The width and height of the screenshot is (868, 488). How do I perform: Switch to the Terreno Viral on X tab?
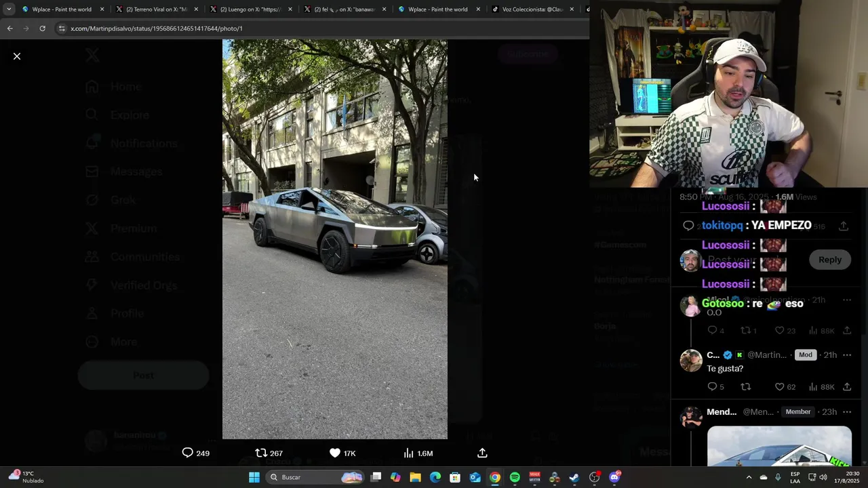click(x=156, y=9)
